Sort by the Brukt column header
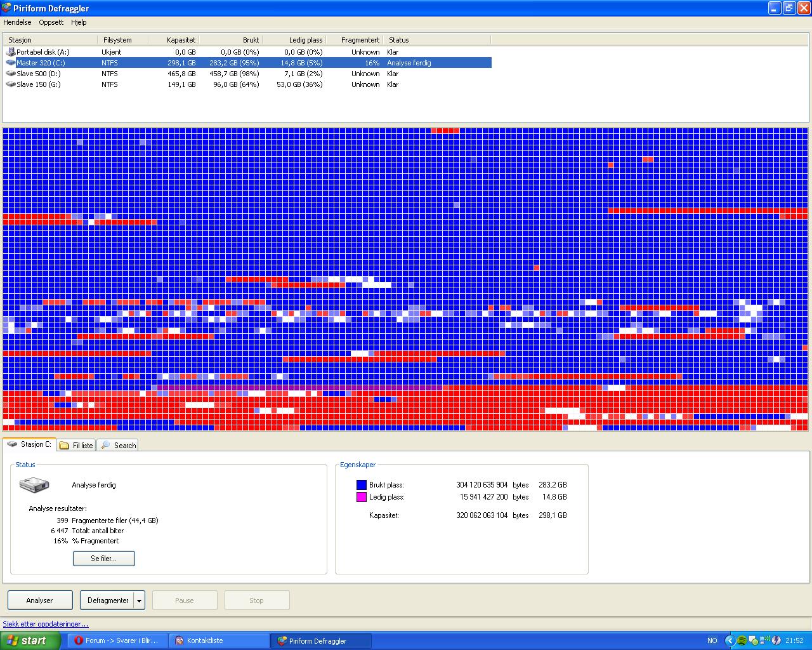The width and height of the screenshot is (812, 650). 231,40
